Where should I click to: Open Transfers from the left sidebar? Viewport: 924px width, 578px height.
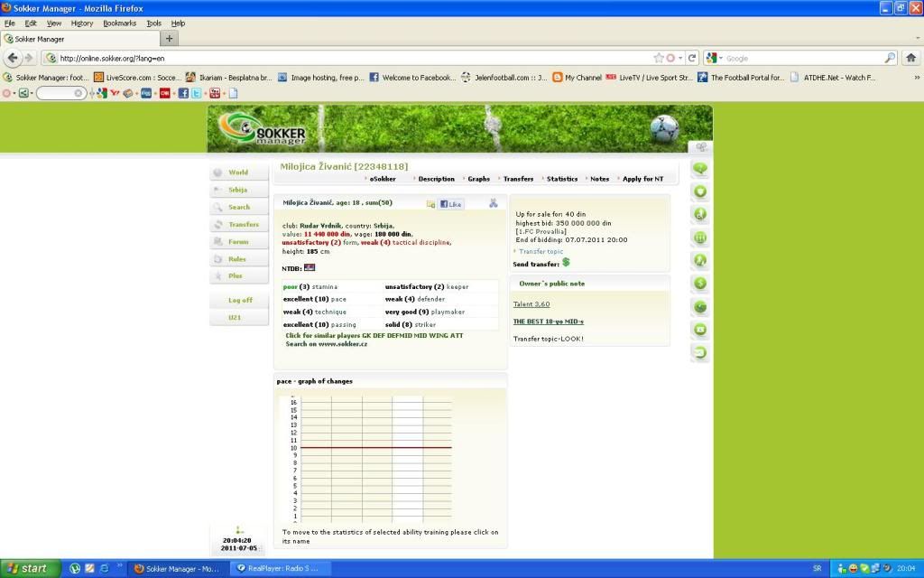click(x=243, y=224)
